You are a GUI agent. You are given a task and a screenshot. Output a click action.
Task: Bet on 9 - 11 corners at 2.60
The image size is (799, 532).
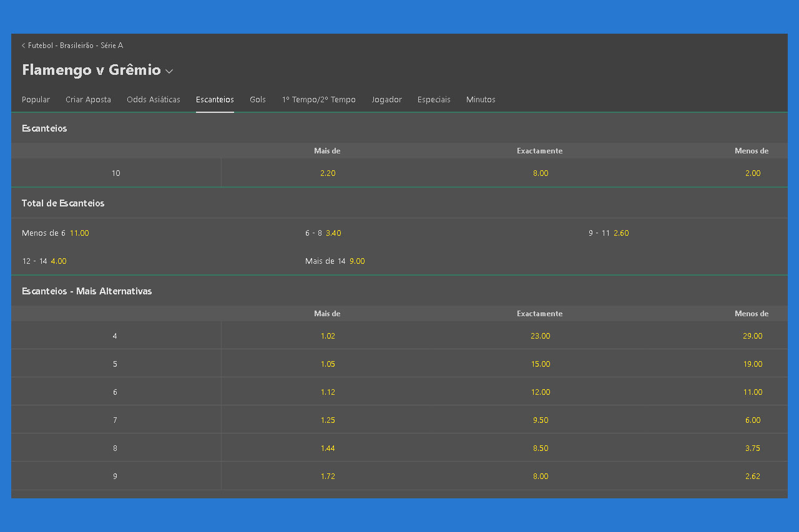(609, 233)
